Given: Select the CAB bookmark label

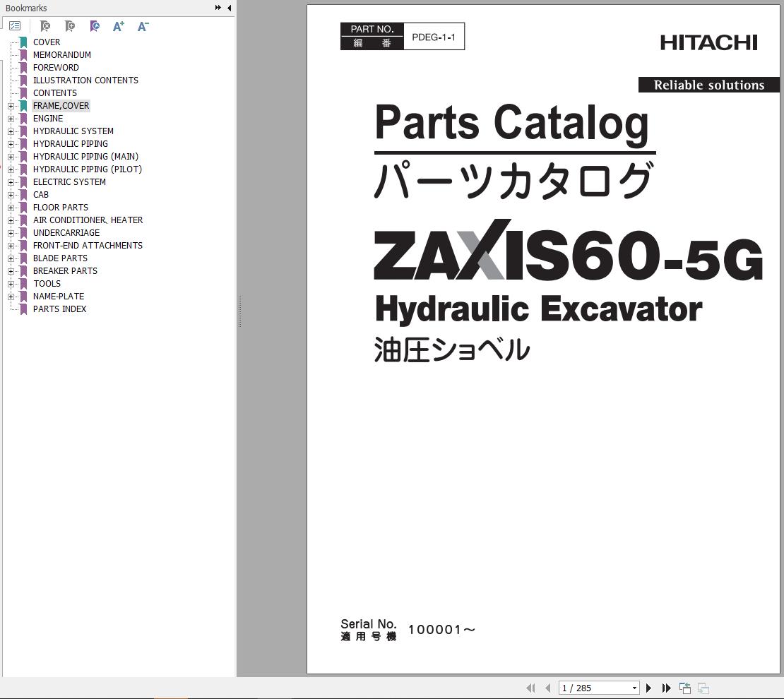Looking at the screenshot, I should (41, 194).
